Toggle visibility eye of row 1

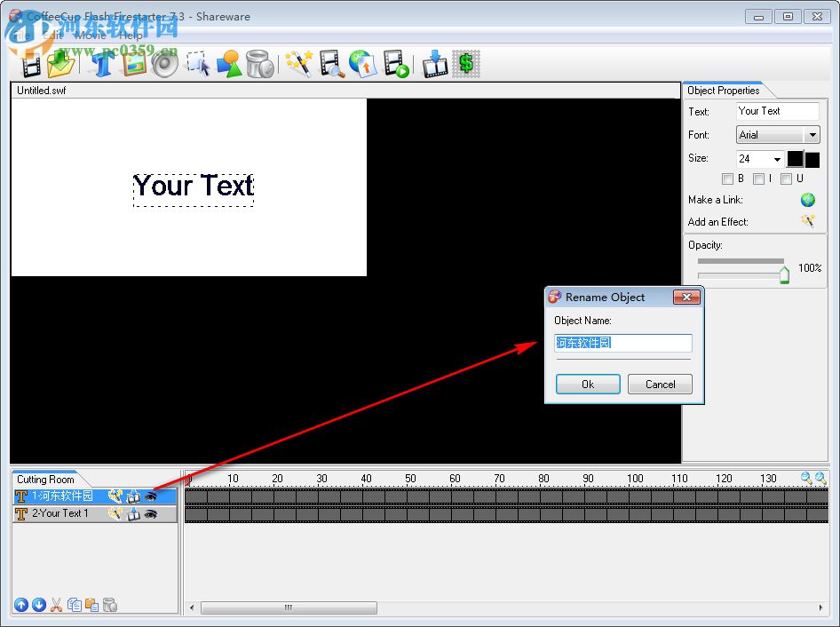coord(151,496)
